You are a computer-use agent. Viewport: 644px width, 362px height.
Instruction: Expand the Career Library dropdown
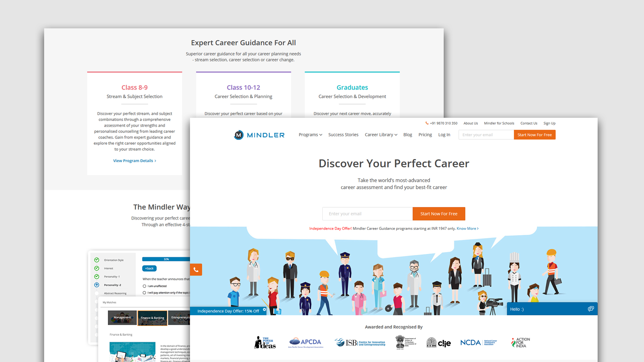(x=381, y=135)
